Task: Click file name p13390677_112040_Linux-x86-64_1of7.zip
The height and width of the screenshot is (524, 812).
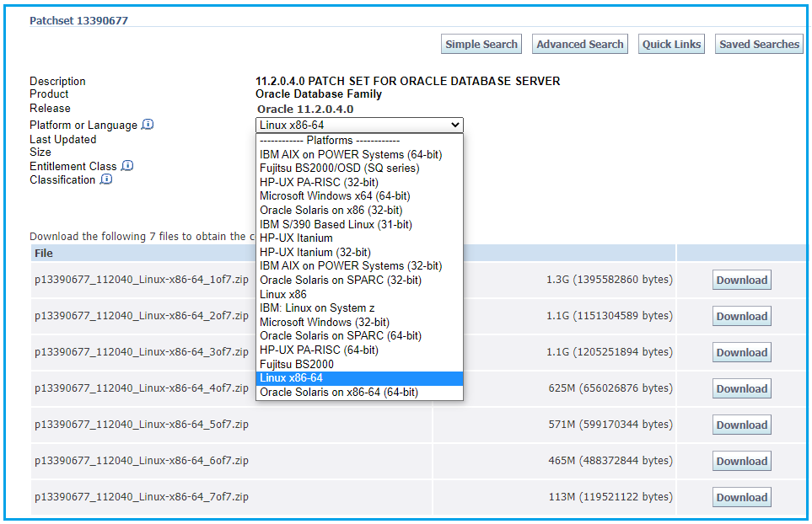Action: pos(142,280)
